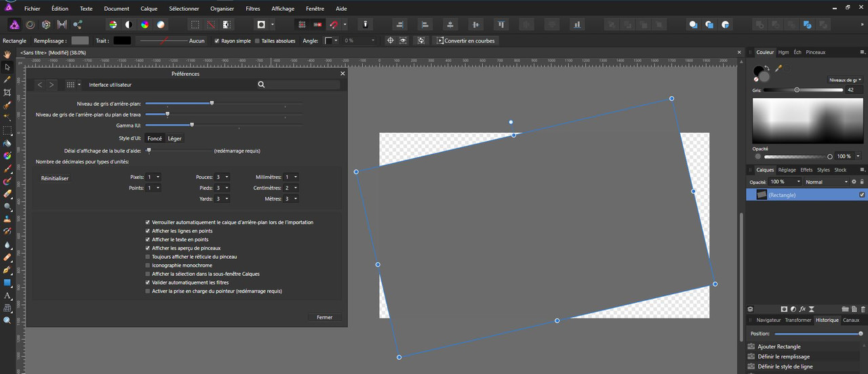Apply Auto White Balance icon
Image resolution: width=868 pixels, height=374 pixels.
point(161,24)
